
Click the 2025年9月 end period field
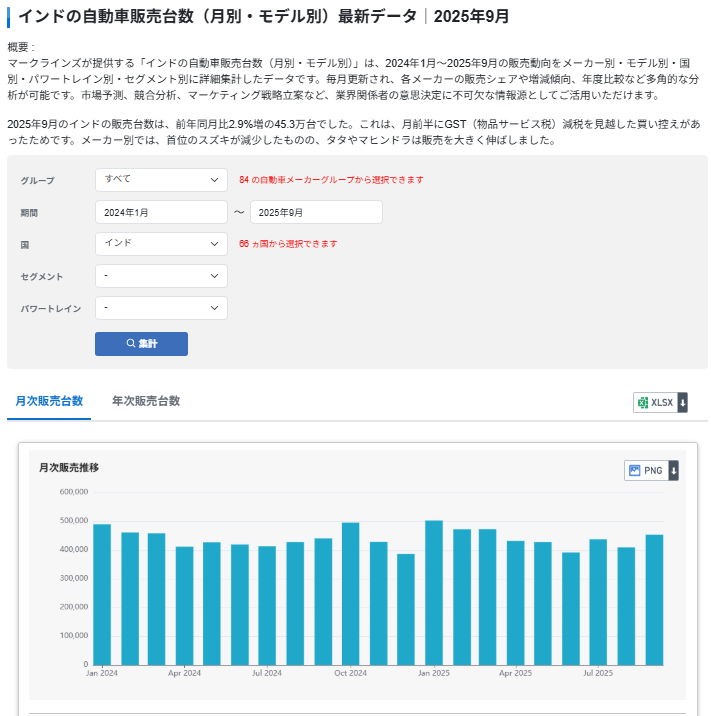tap(316, 212)
